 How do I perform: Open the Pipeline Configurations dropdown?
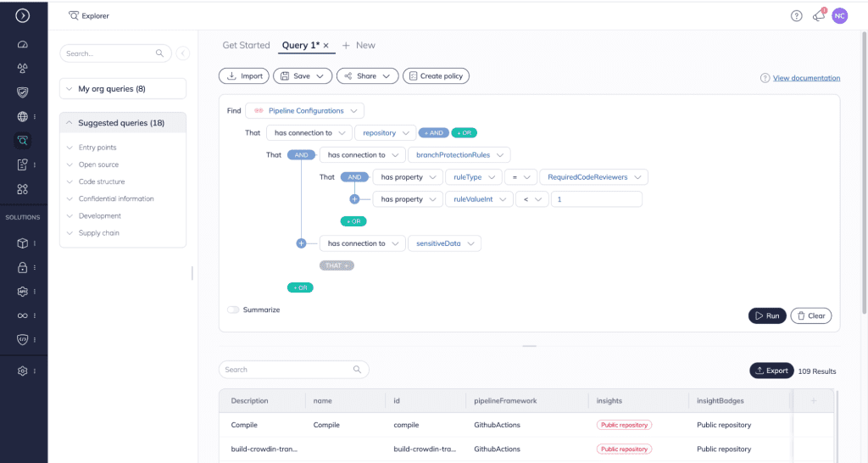(x=305, y=111)
